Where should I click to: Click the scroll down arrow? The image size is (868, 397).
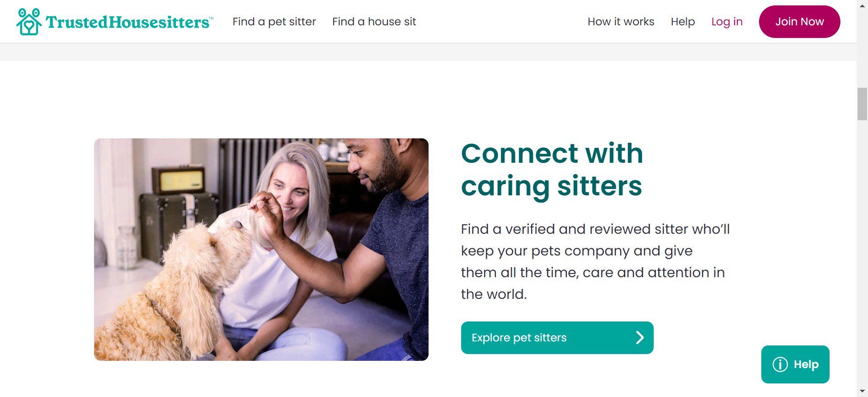click(x=862, y=392)
